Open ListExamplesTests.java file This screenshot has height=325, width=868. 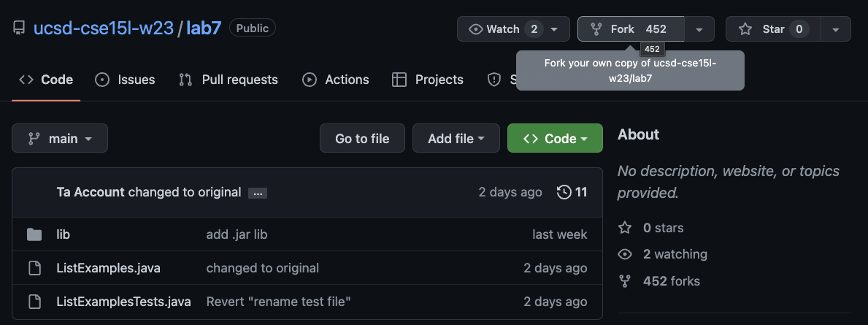[123, 302]
